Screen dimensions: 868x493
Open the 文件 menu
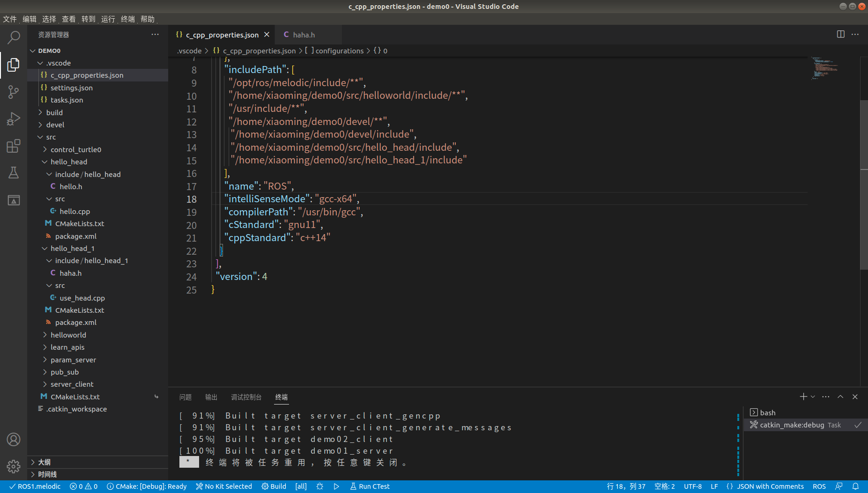tap(10, 19)
